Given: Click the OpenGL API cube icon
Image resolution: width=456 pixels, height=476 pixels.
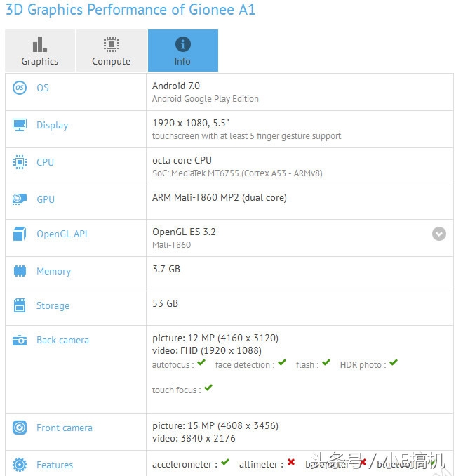Looking at the screenshot, I should [x=20, y=234].
